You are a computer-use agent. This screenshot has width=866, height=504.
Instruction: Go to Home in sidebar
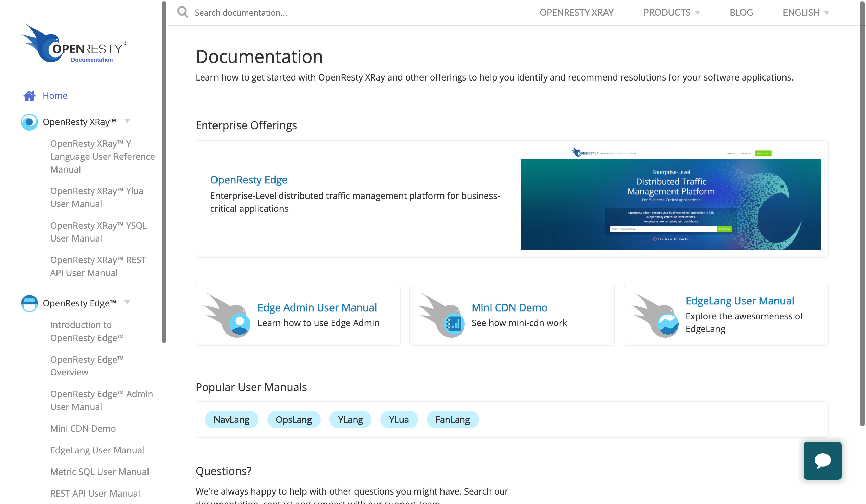tap(55, 95)
